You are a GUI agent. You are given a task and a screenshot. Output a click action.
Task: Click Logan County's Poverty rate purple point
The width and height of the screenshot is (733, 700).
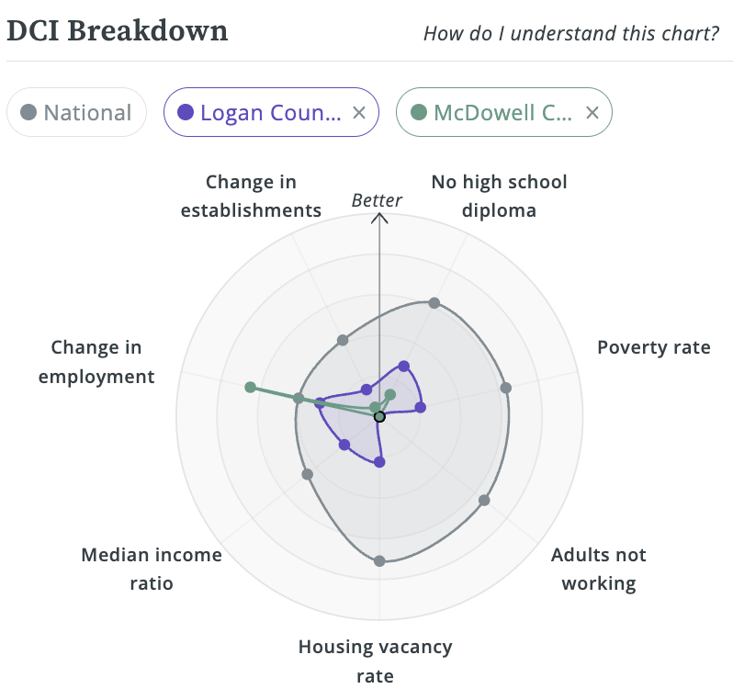click(x=420, y=408)
